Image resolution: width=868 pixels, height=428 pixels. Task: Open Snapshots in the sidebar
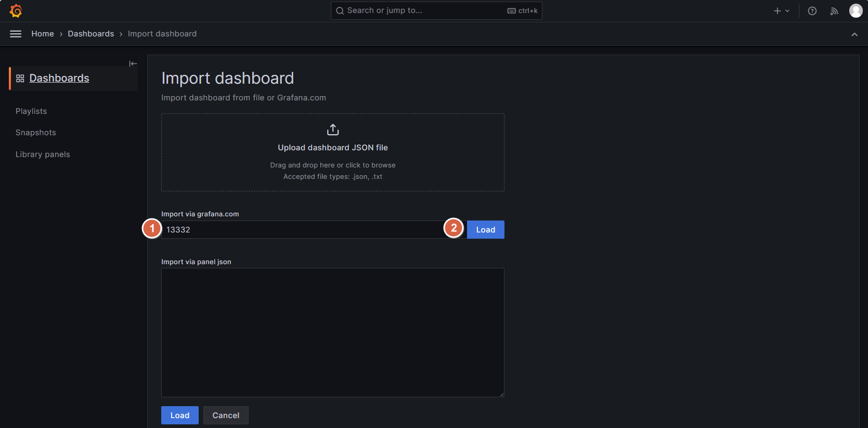tap(36, 133)
